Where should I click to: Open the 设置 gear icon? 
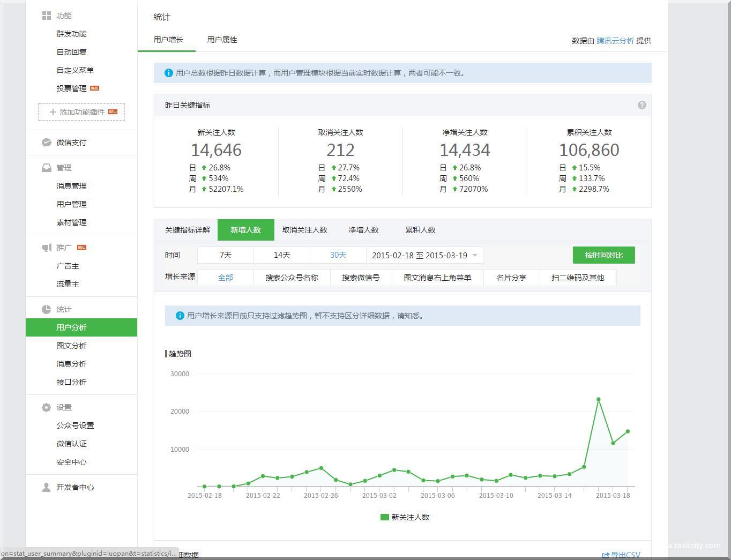[x=47, y=407]
